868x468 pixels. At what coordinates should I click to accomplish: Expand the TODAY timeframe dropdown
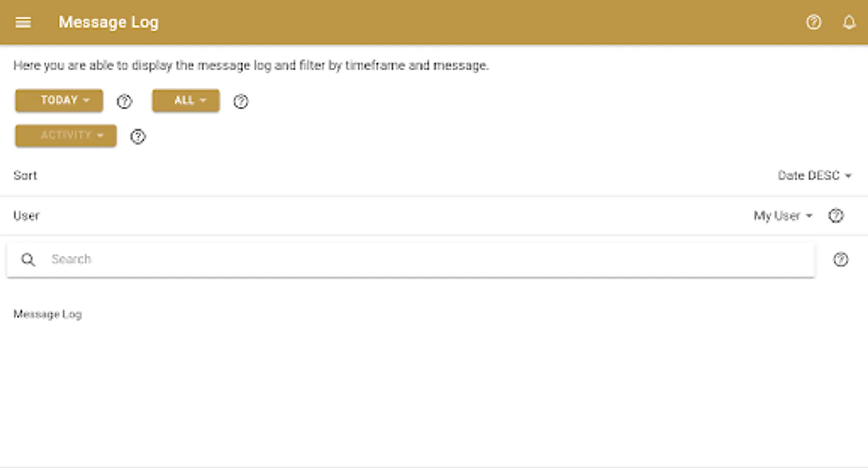pos(59,100)
